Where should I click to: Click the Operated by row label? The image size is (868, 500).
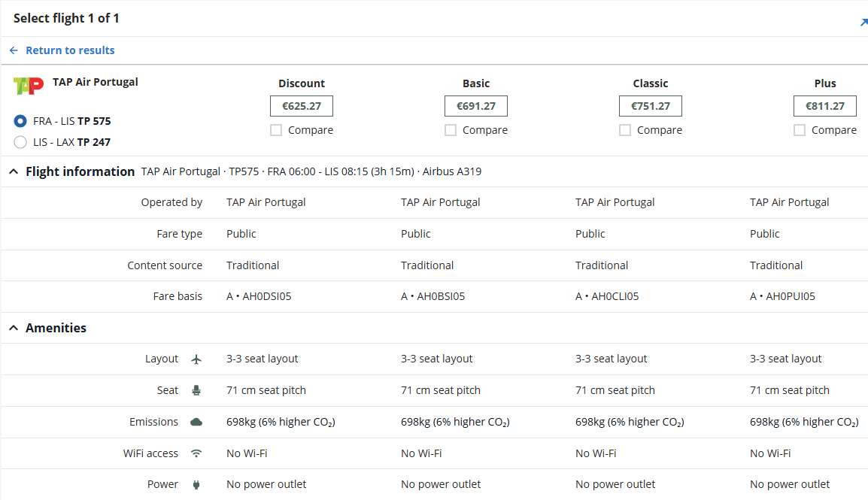[171, 202]
